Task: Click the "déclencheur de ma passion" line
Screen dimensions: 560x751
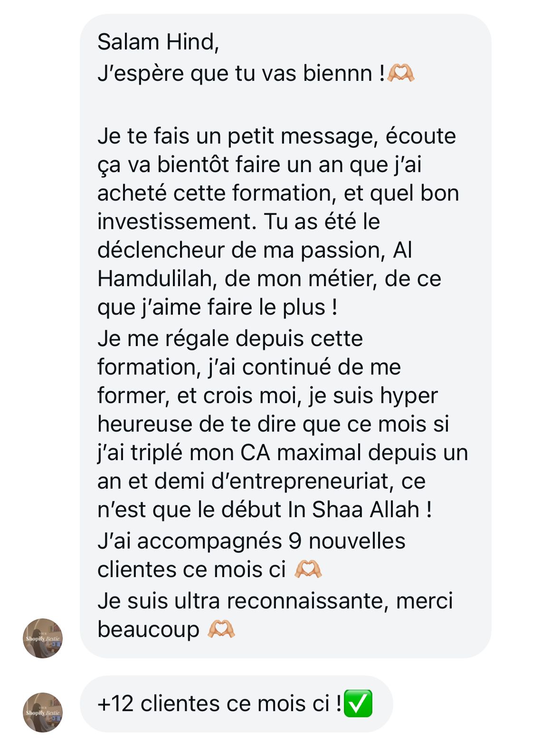Action: pos(241,250)
